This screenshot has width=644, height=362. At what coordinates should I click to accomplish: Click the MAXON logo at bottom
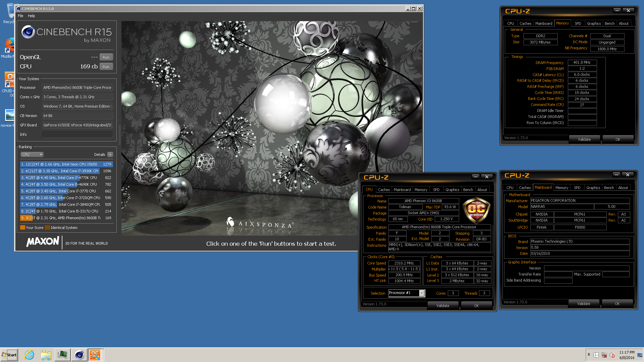(43, 242)
